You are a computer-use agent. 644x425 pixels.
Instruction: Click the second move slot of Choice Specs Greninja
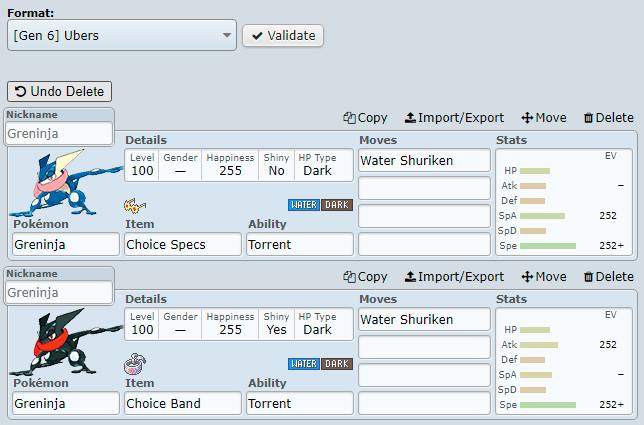[424, 188]
